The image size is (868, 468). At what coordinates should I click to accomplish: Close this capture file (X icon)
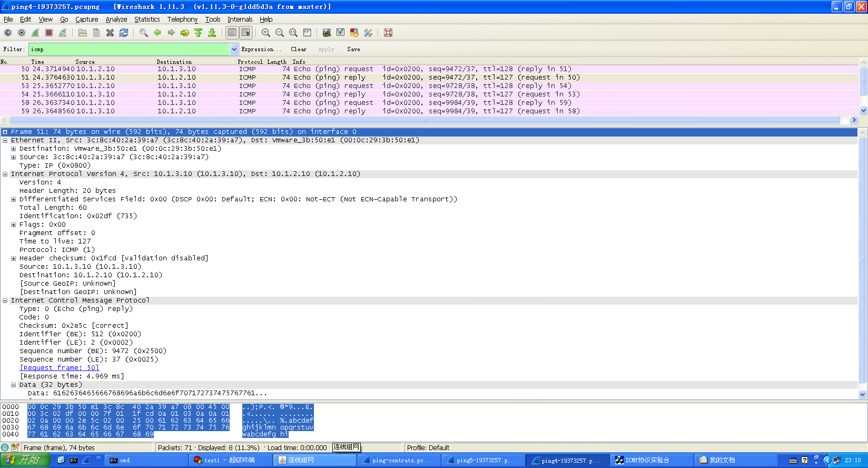click(x=110, y=33)
